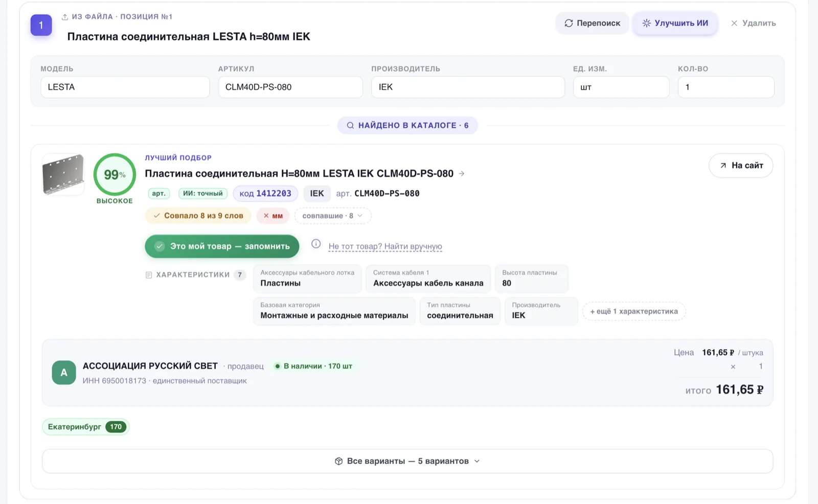The width and height of the screenshot is (818, 504).
Task: Select the purple position number 1 badge
Action: [x=41, y=25]
